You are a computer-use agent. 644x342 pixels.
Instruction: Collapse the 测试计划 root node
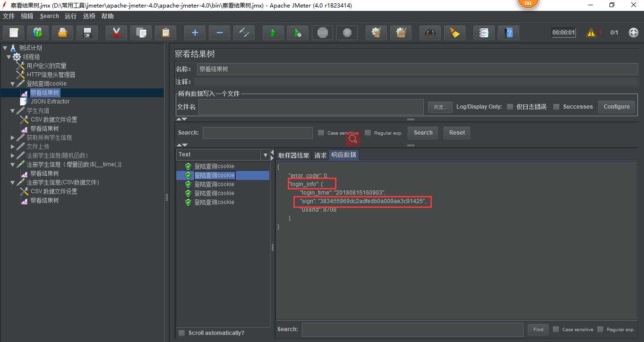[5, 48]
